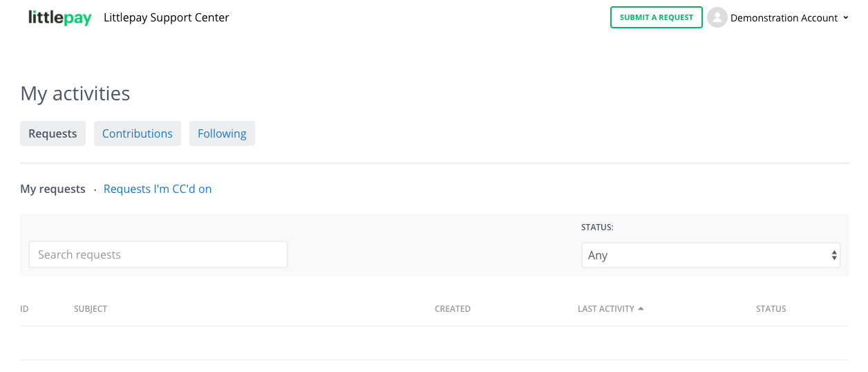
Task: Click the My activities heading
Action: [75, 93]
